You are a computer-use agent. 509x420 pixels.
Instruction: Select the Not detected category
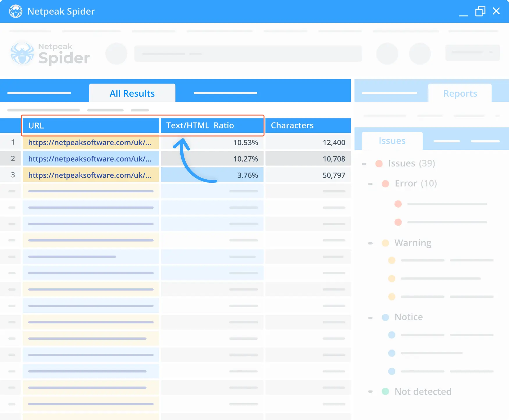coord(423,391)
